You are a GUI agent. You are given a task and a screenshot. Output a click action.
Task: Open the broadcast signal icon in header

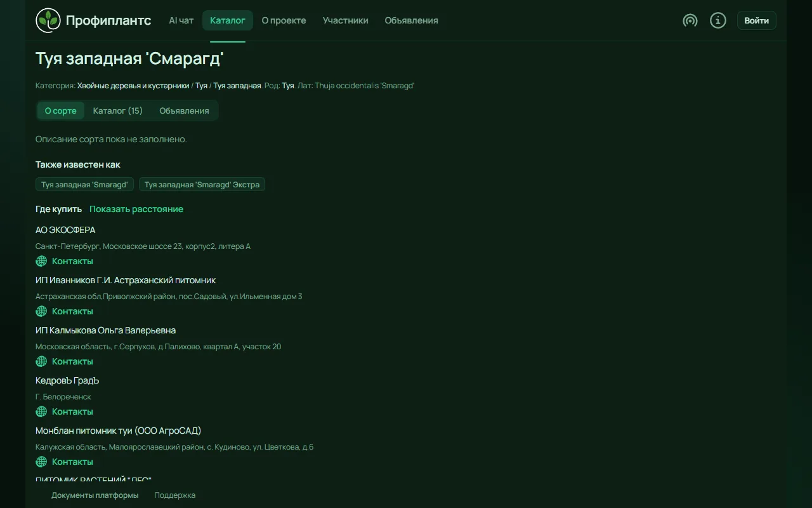point(690,20)
